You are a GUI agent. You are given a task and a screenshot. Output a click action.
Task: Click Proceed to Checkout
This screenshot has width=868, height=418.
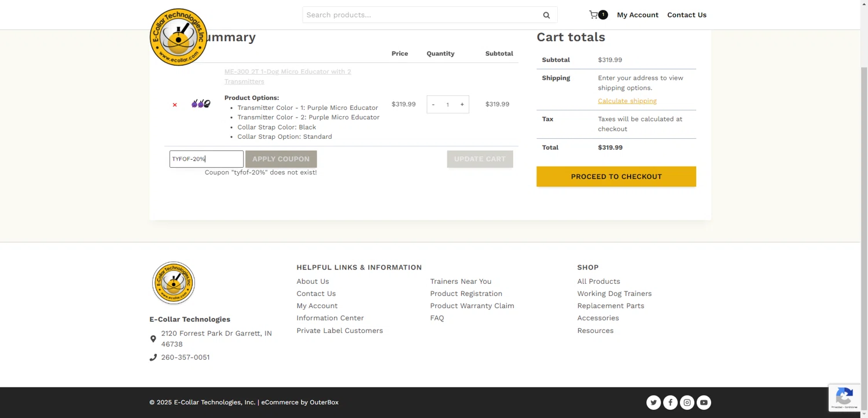click(616, 176)
